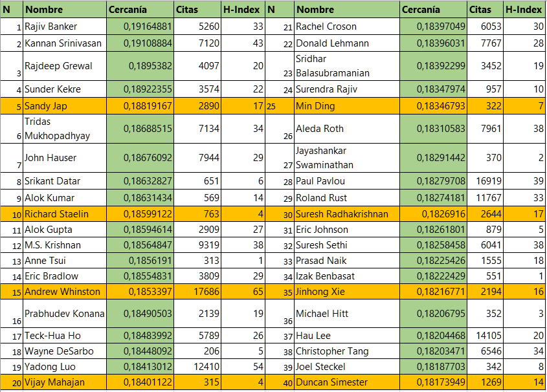This screenshot has height=392, width=547.
Task: Click the Richard Staelin highlighted row name
Action: (65, 214)
